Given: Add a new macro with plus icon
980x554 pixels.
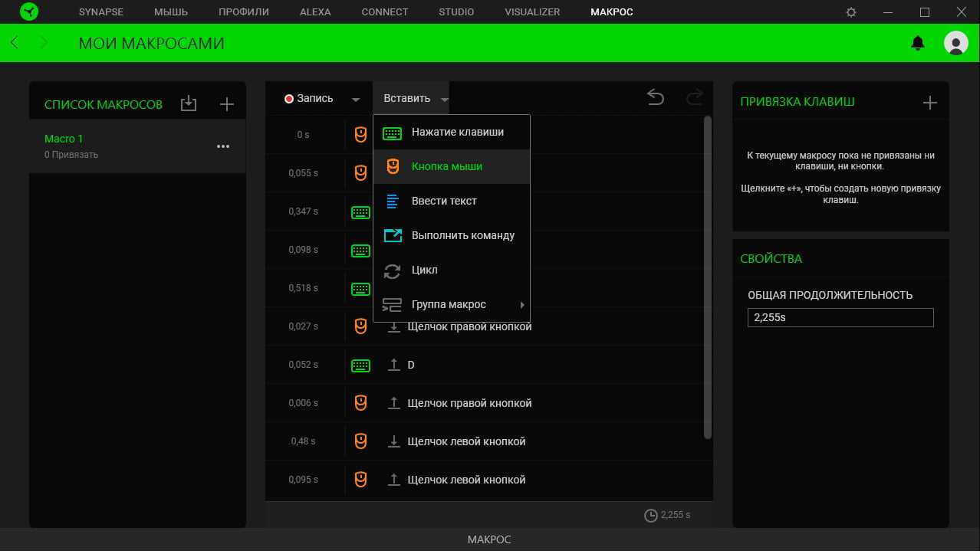Looking at the screenshot, I should pyautogui.click(x=226, y=104).
